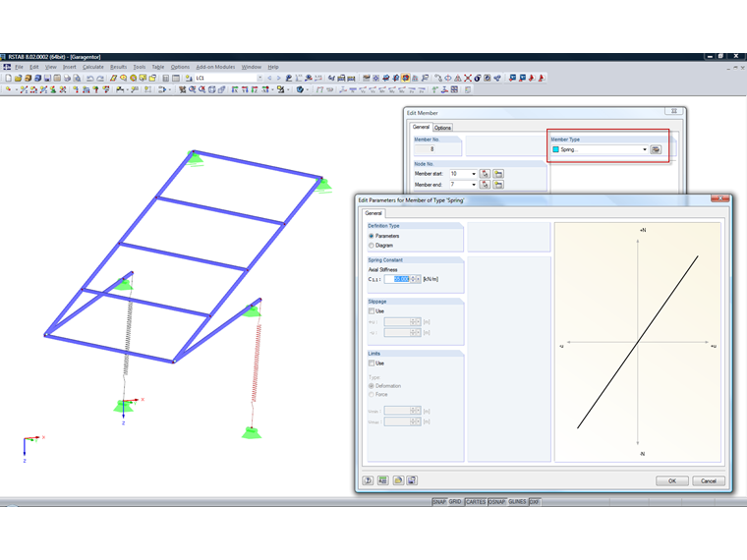This screenshot has height=560, width=747.
Task: Click the highlighted orange display toolbar icon
Action: tap(405, 78)
